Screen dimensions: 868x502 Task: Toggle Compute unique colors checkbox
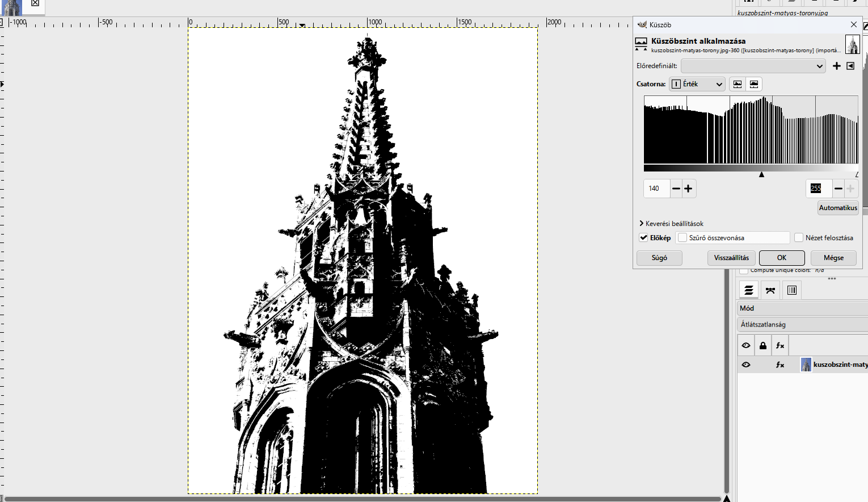point(744,271)
